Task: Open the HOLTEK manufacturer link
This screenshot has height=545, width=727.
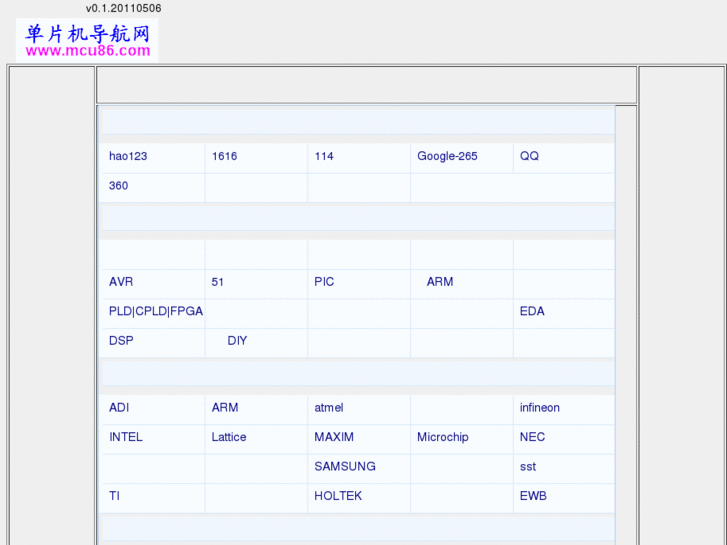Action: click(338, 496)
